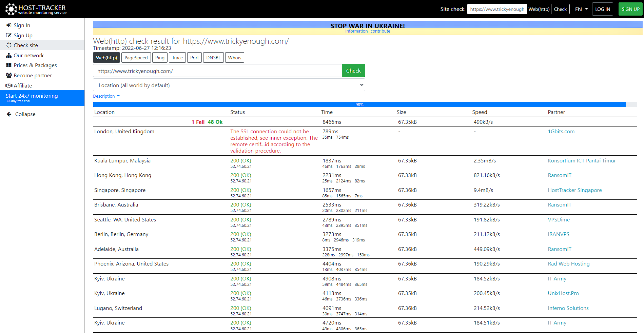Click 'Seattle, WA, United States' cell

pos(125,220)
